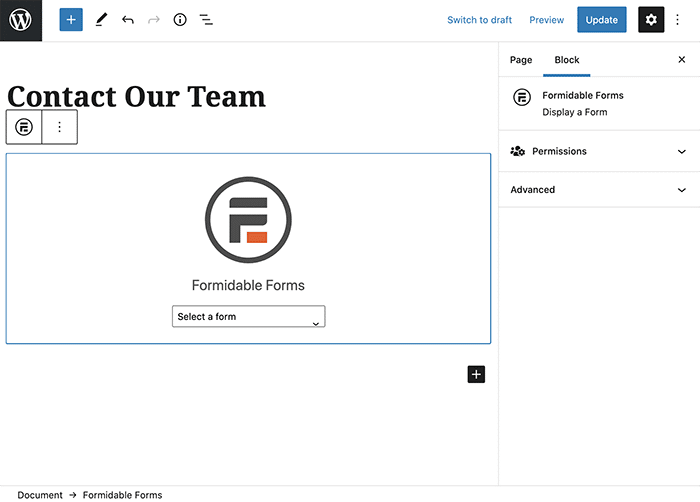Viewport: 700px width, 502px height.
Task: Open the document Details info icon
Action: [x=180, y=20]
